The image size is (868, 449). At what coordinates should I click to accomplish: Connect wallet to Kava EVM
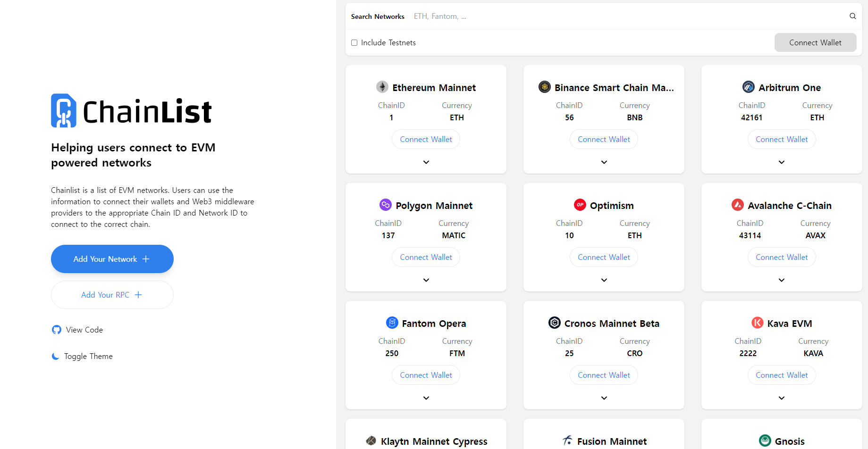pos(782,375)
